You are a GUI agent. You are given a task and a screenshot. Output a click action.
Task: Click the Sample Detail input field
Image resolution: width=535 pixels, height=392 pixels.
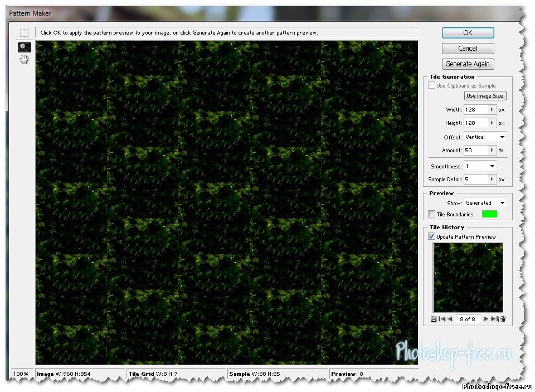pyautogui.click(x=475, y=180)
